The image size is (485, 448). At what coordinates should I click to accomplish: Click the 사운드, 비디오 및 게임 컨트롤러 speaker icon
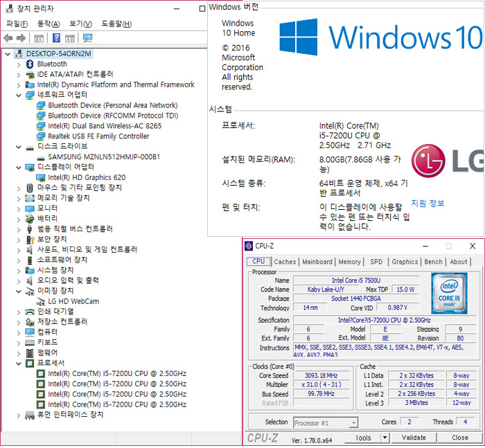point(30,250)
